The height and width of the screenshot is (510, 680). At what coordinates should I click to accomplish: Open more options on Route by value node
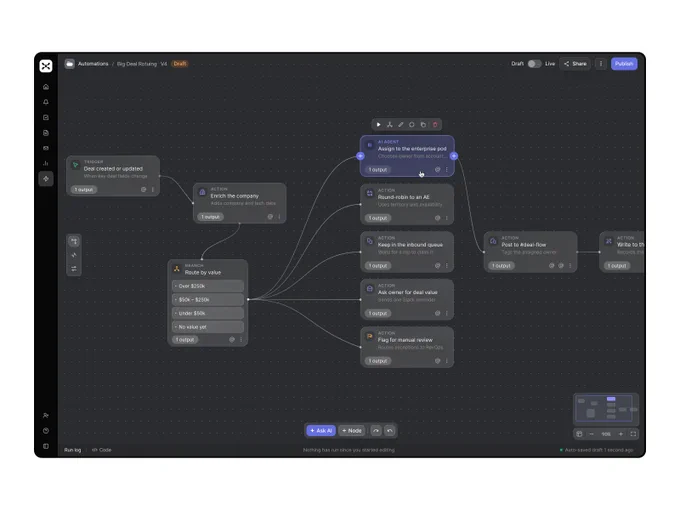(241, 340)
